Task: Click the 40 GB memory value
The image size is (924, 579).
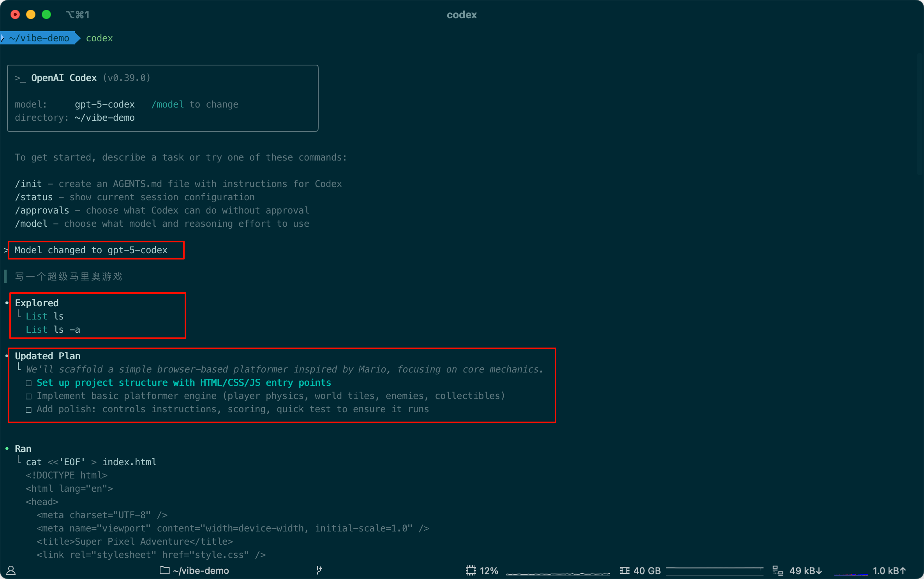Action: [647, 571]
